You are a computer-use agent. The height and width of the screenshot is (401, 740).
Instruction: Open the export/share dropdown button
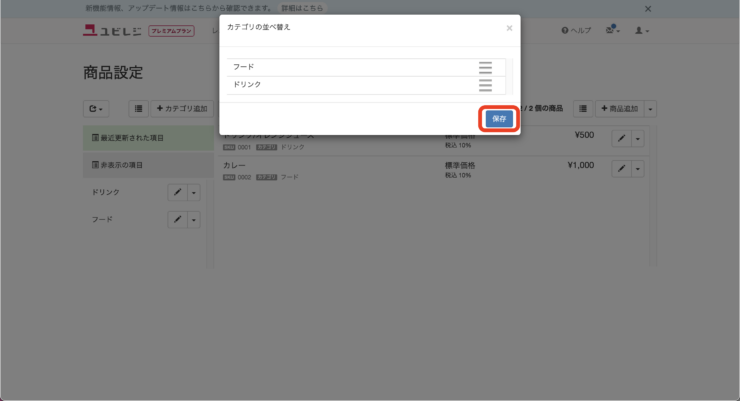click(x=96, y=109)
